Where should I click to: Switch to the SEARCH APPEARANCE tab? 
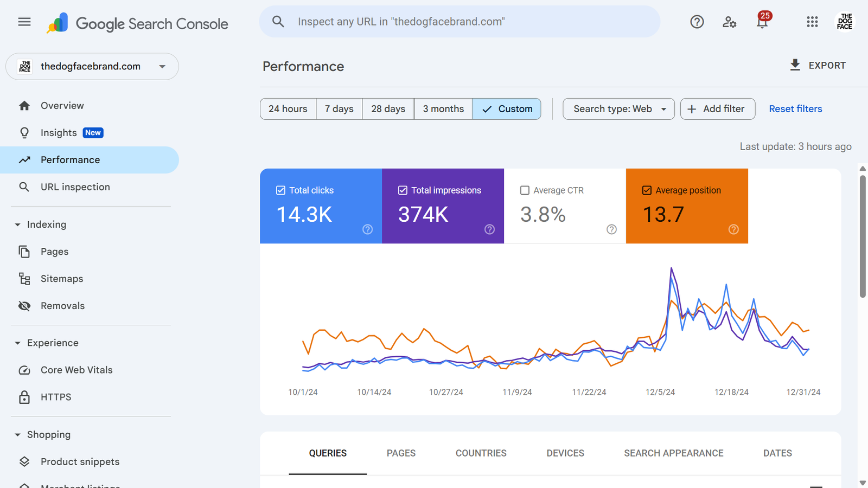pyautogui.click(x=674, y=453)
